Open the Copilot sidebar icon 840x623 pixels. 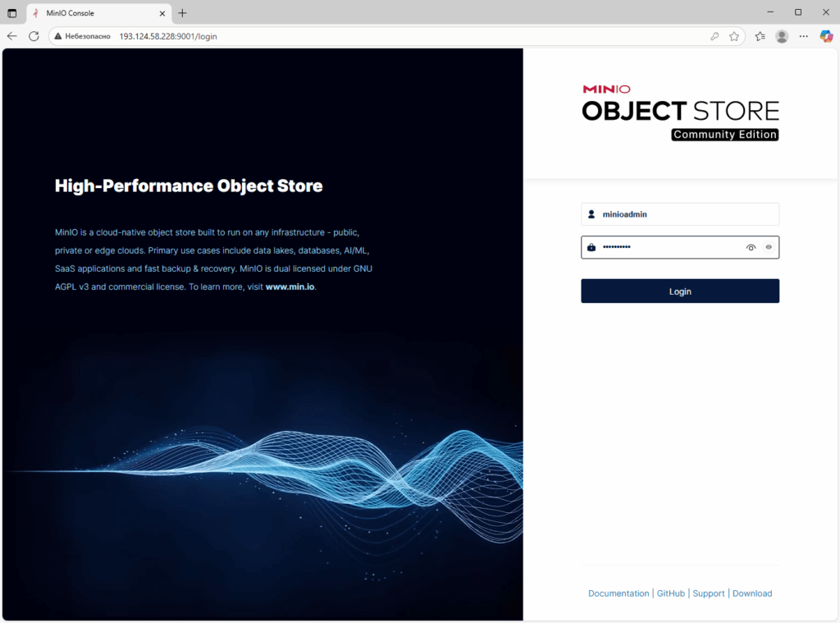click(x=826, y=36)
